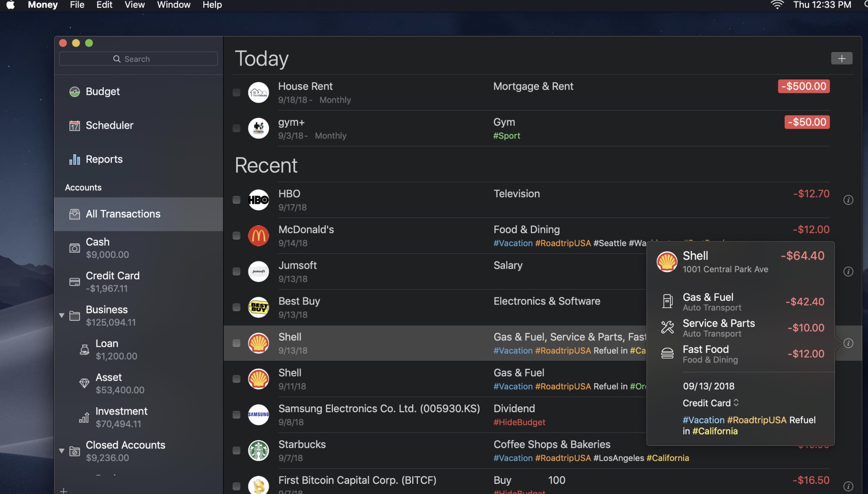
Task: Open the Budget section icon
Action: [74, 92]
